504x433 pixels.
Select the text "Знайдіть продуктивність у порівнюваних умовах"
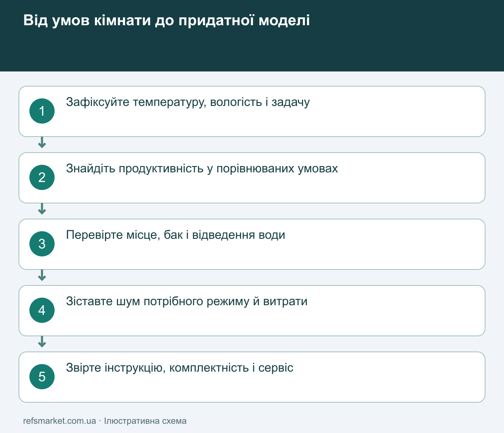click(x=202, y=169)
